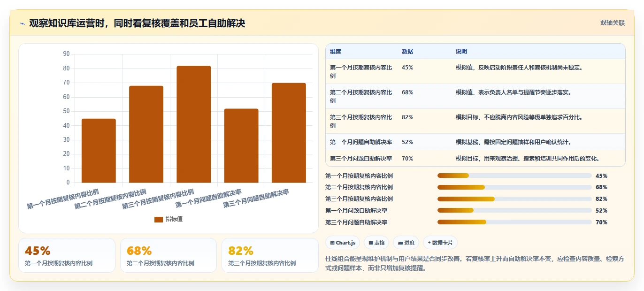This screenshot has width=644, height=291.
Task: Click the 第一个月按期复核内容比例 progress bar
Action: [x=514, y=176]
